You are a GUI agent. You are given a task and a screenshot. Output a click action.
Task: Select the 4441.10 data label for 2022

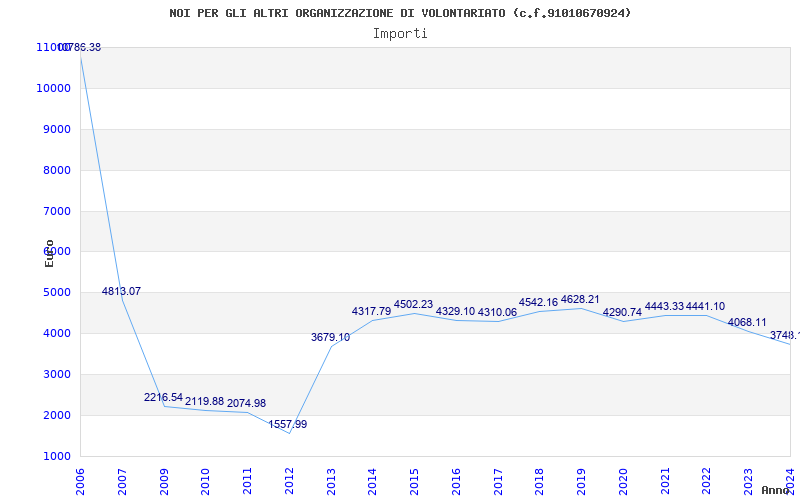pos(705,307)
